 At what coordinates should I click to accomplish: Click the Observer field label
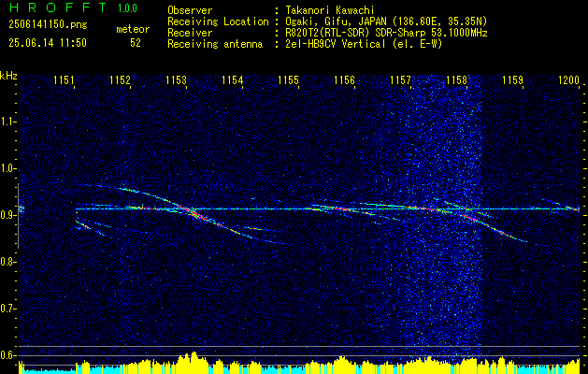click(190, 10)
